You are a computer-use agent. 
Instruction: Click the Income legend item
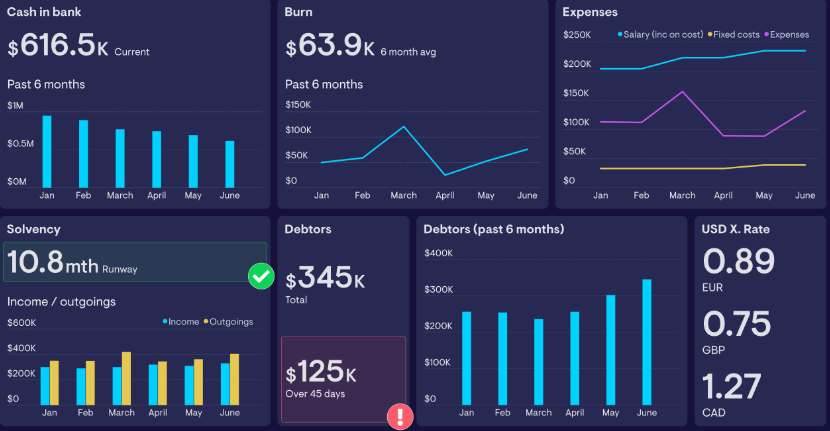(x=181, y=321)
